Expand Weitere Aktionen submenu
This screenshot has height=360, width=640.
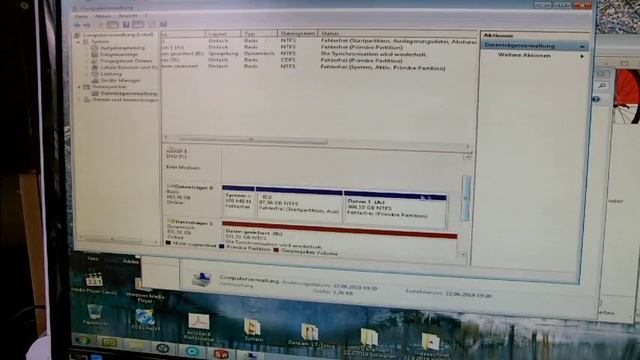582,56
